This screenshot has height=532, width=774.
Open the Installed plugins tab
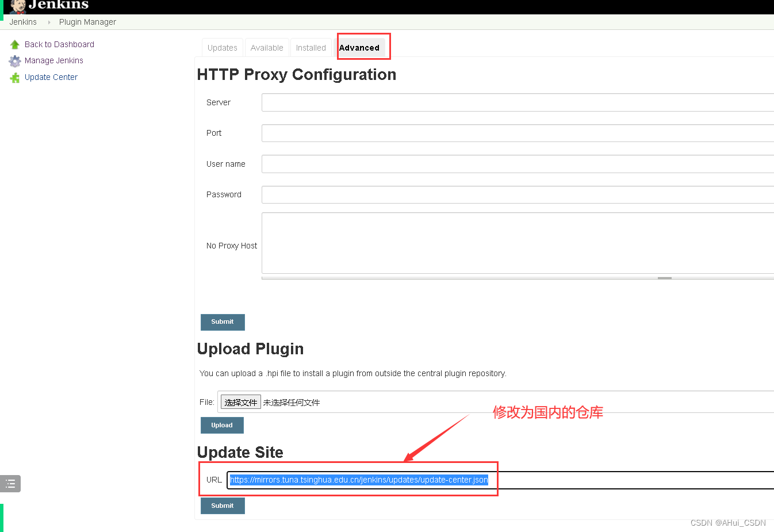311,48
